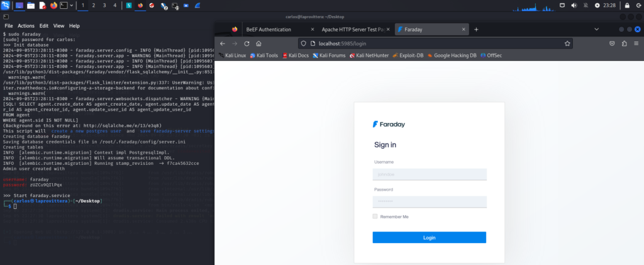The width and height of the screenshot is (644, 265).
Task: Open the Firefox extensions puzzle icon
Action: point(624,43)
